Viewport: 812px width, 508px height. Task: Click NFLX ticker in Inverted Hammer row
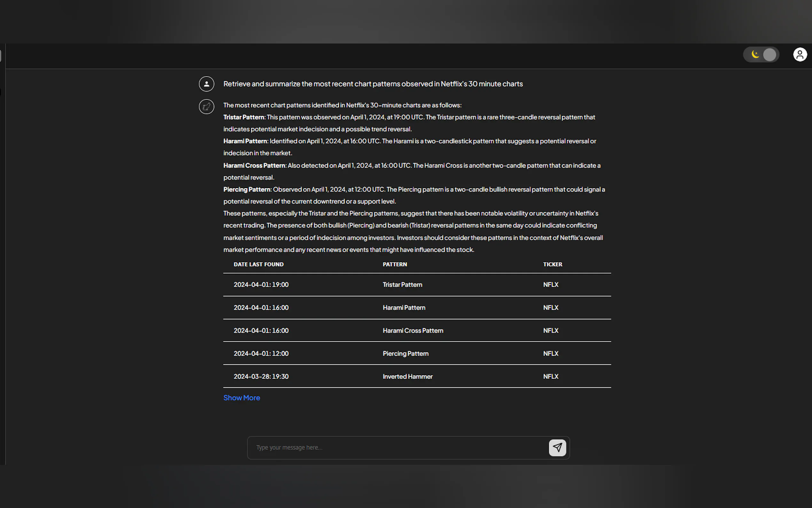click(550, 377)
